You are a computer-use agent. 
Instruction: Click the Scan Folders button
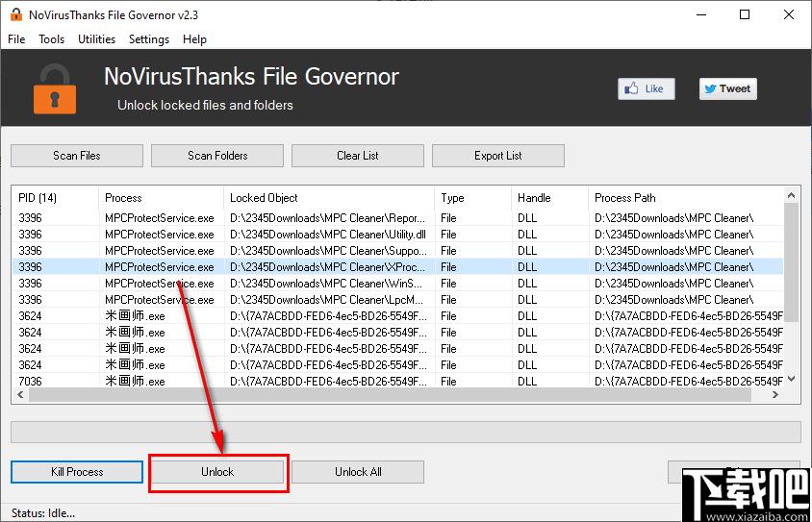[x=217, y=156]
